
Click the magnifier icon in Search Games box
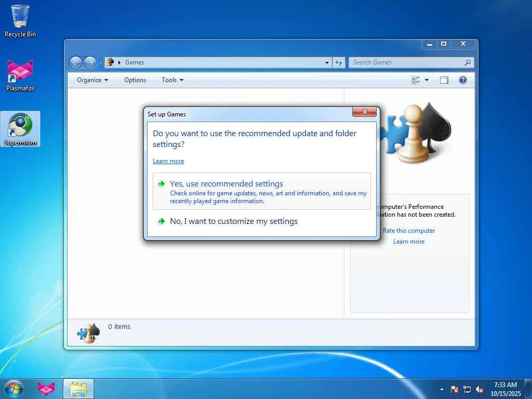click(x=468, y=62)
